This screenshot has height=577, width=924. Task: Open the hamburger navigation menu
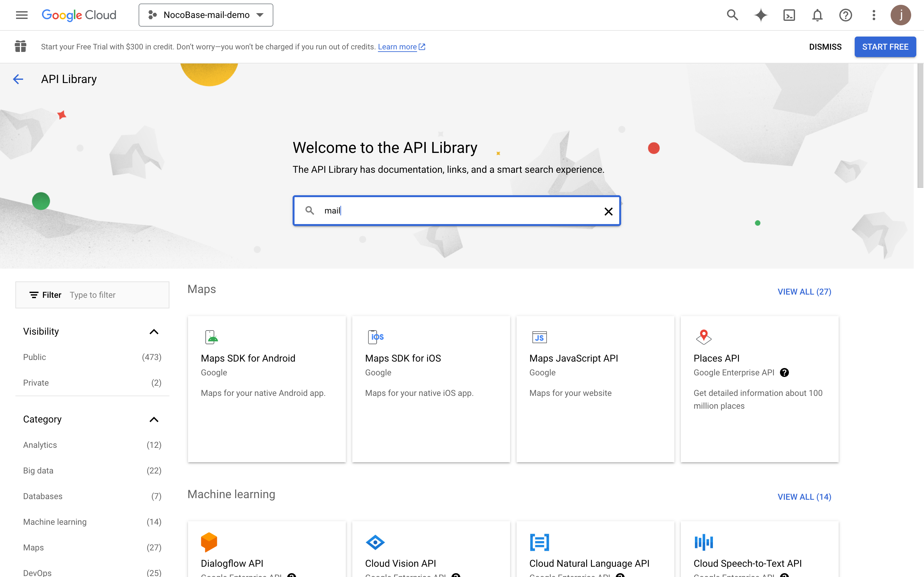22,15
